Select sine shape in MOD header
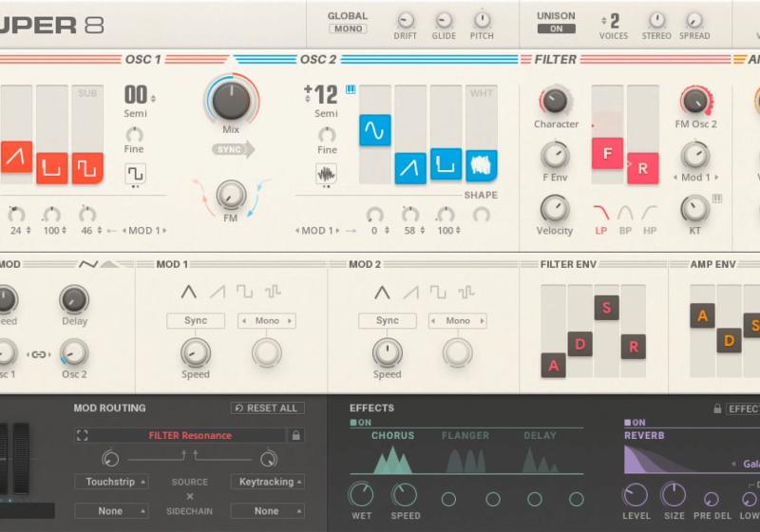This screenshot has width=760, height=532. click(88, 264)
